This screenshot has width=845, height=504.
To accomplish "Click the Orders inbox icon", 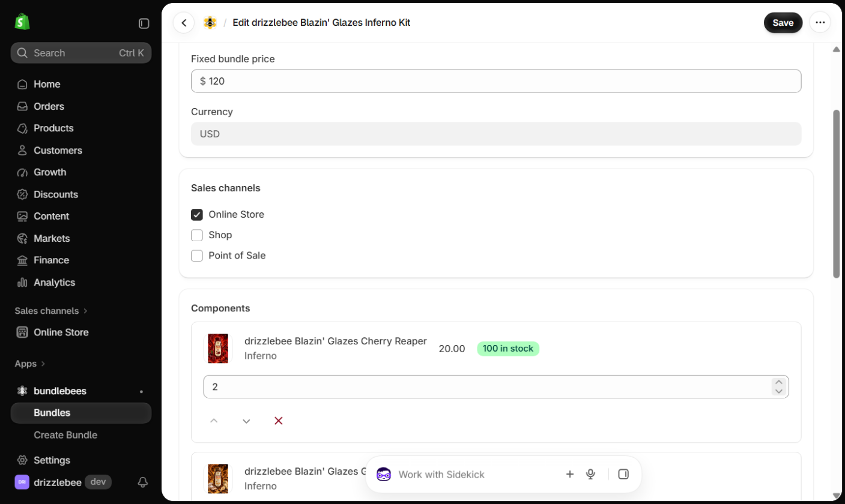I will click(22, 106).
